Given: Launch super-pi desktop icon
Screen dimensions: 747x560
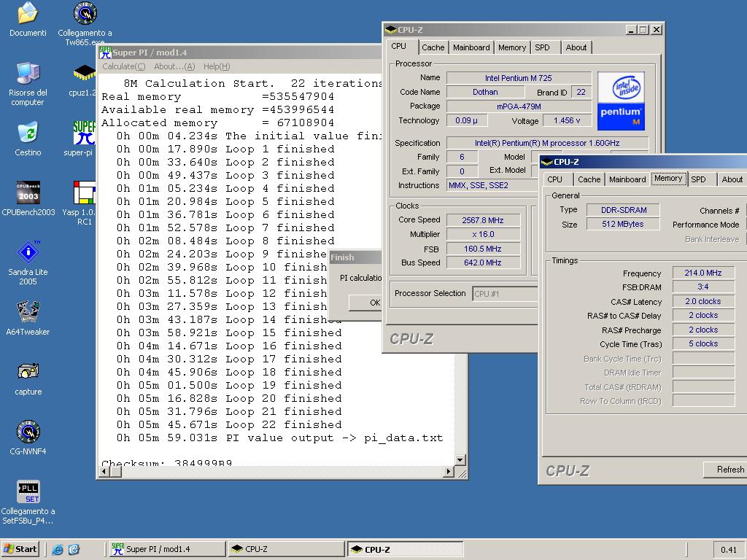Looking at the screenshot, I should tap(84, 133).
